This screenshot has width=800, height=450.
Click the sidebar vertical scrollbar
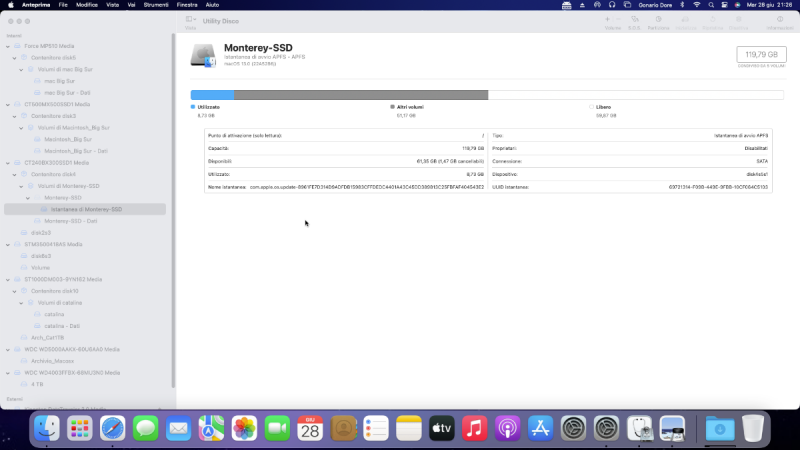pos(173,209)
